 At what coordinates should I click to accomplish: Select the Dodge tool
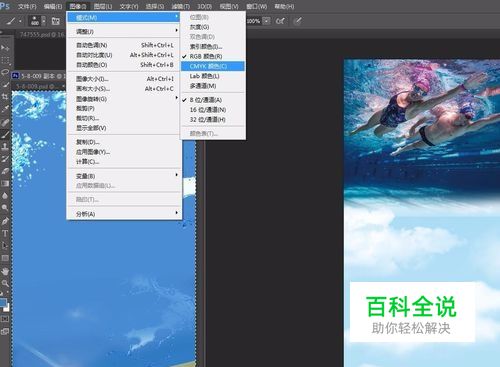coord(5,208)
